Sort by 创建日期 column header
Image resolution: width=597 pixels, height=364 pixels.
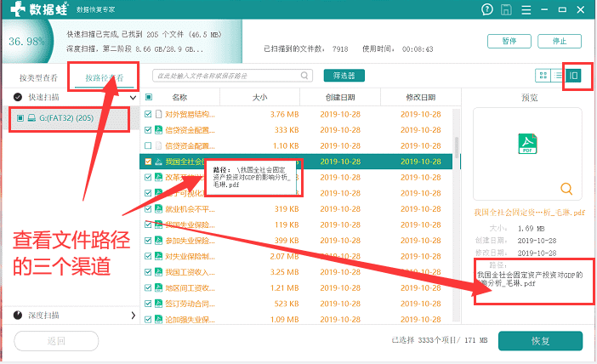[x=340, y=98]
